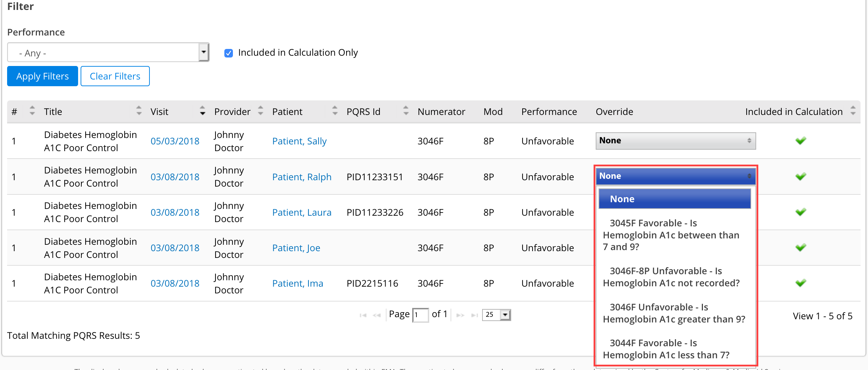Pick 3046F Unfavorable greater than 9

pyautogui.click(x=674, y=313)
